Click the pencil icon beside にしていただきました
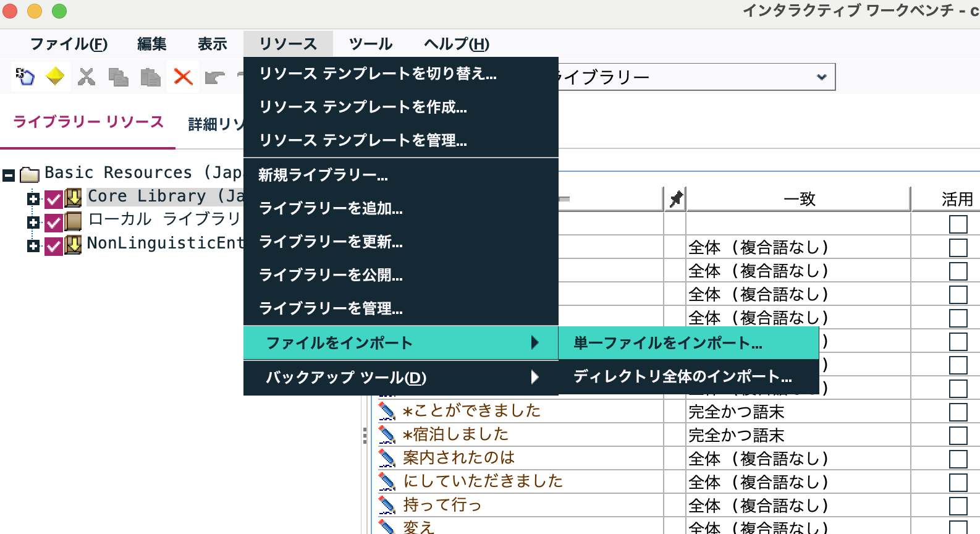Viewport: 980px width, 534px height. point(387,481)
